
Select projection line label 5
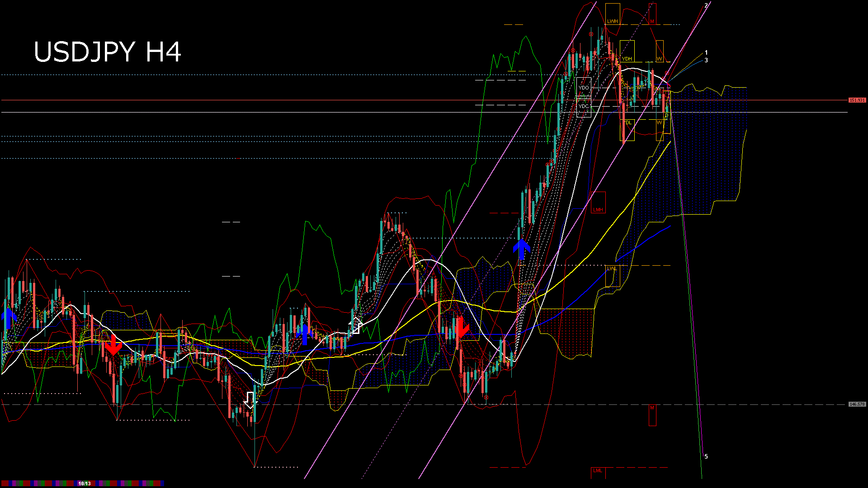pos(706,457)
